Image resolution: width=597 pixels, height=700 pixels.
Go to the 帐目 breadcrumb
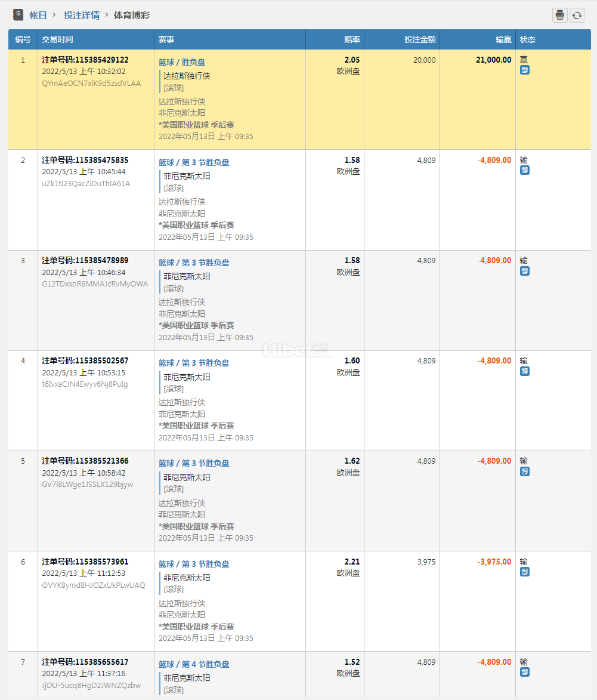point(38,16)
